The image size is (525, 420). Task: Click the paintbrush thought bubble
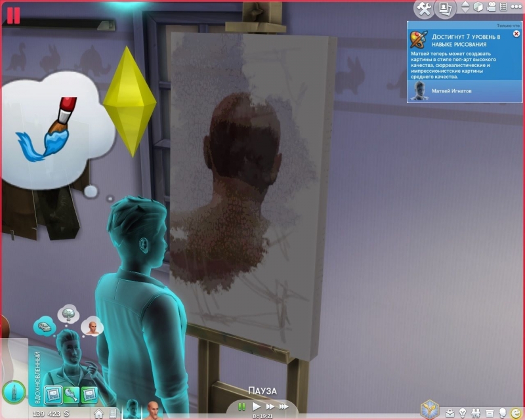57,131
